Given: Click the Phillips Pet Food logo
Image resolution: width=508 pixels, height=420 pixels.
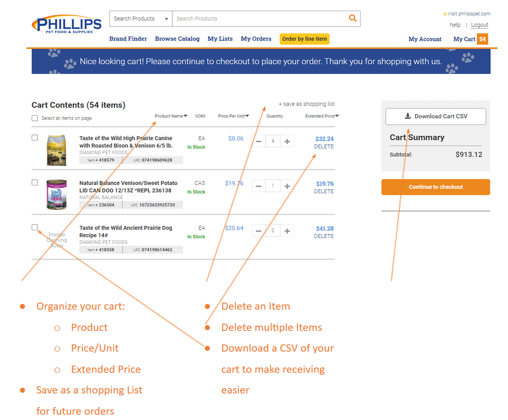Looking at the screenshot, I should [x=66, y=23].
